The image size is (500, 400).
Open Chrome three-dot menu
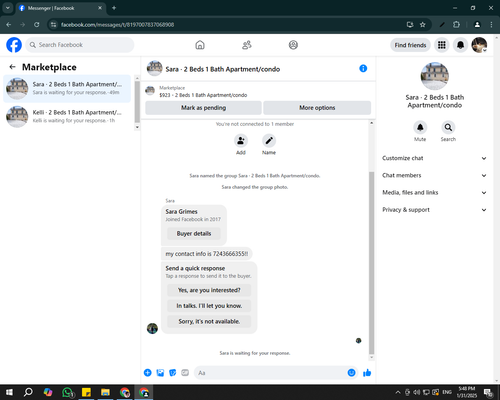coord(491,25)
